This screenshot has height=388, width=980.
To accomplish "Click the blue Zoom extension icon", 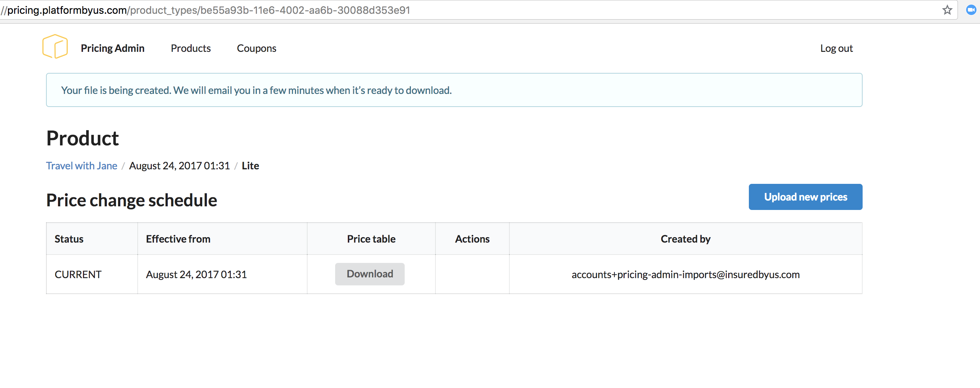I will pos(971,10).
